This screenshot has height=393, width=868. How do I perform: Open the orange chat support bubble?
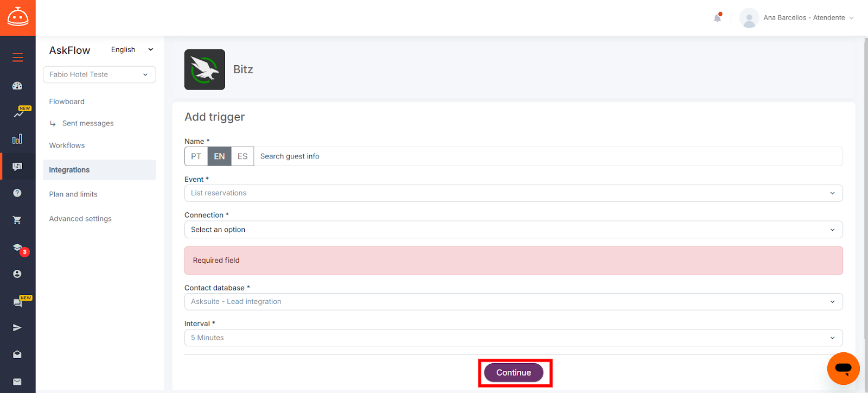click(843, 369)
